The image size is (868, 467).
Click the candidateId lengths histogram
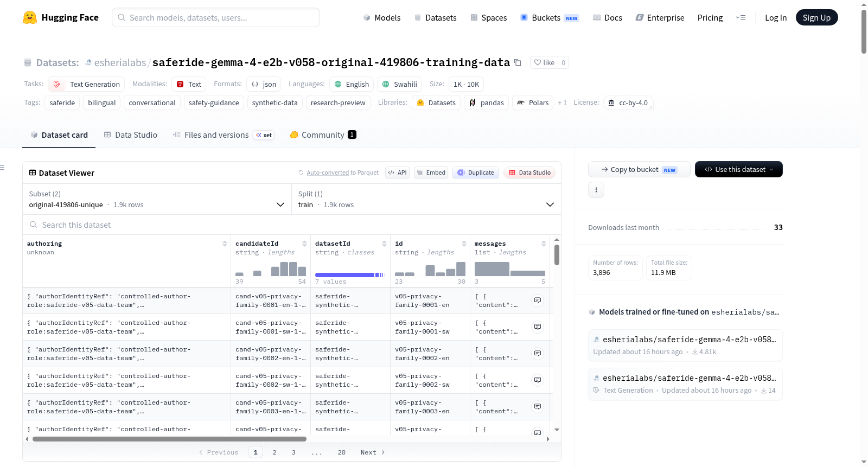tap(271, 269)
